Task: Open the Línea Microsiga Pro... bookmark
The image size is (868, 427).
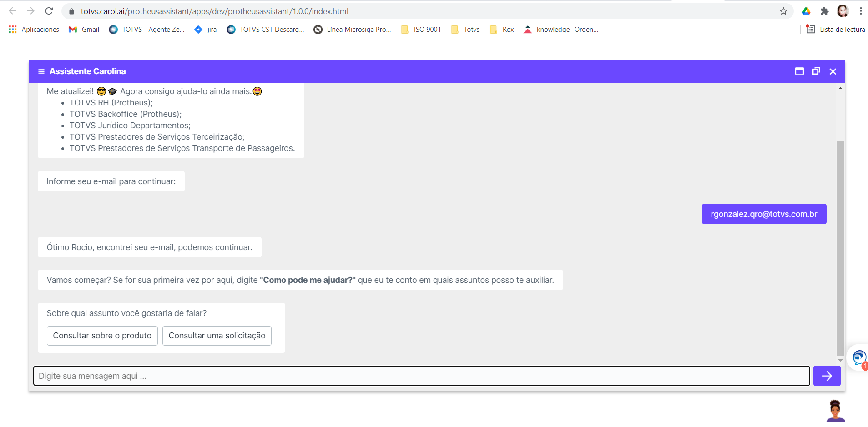Action: pos(353,30)
